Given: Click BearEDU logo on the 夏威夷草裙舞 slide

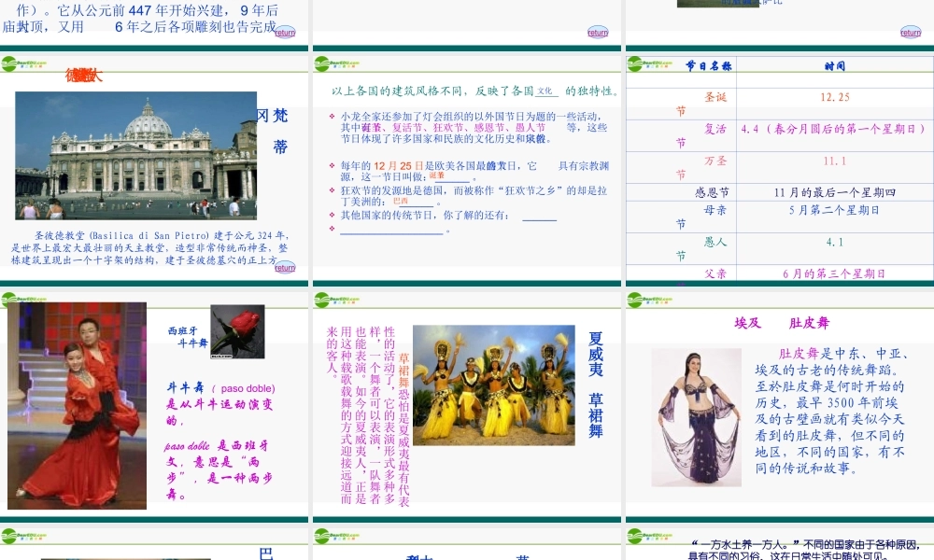Looking at the screenshot, I should point(337,300).
